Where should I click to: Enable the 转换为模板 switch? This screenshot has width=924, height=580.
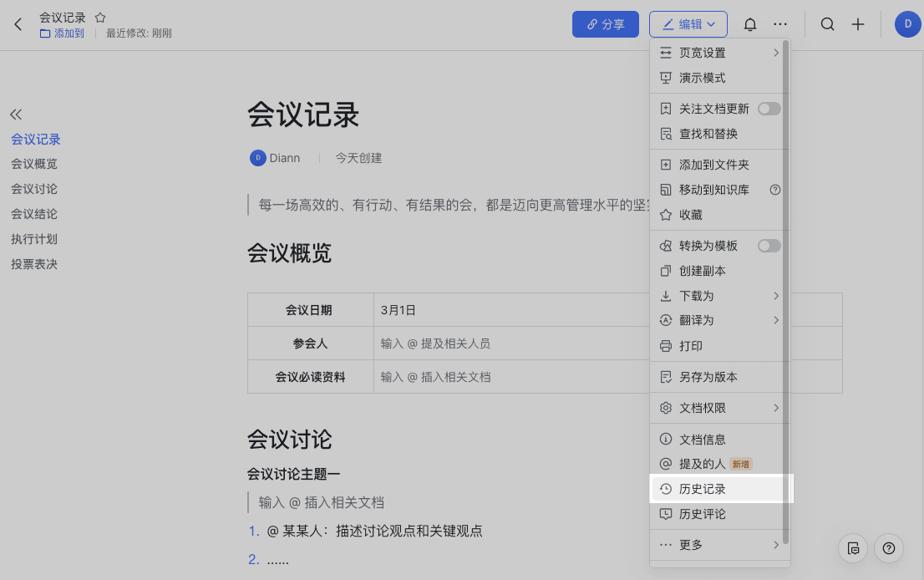click(x=769, y=246)
